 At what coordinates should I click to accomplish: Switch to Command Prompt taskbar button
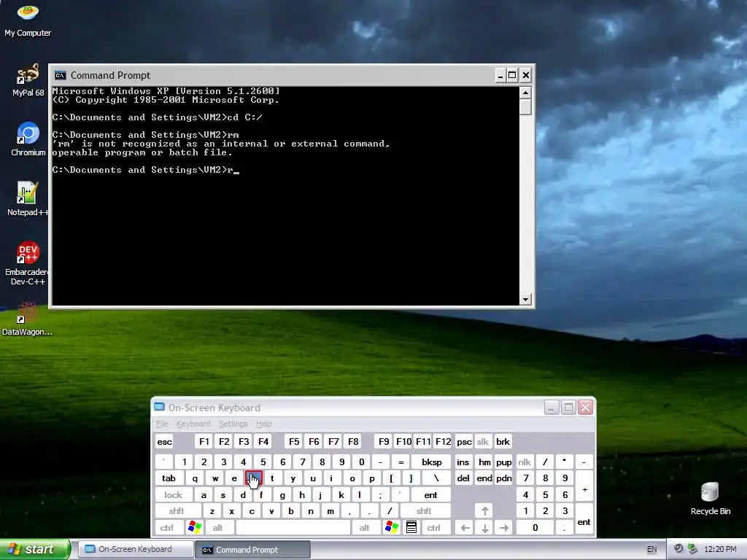click(x=252, y=550)
